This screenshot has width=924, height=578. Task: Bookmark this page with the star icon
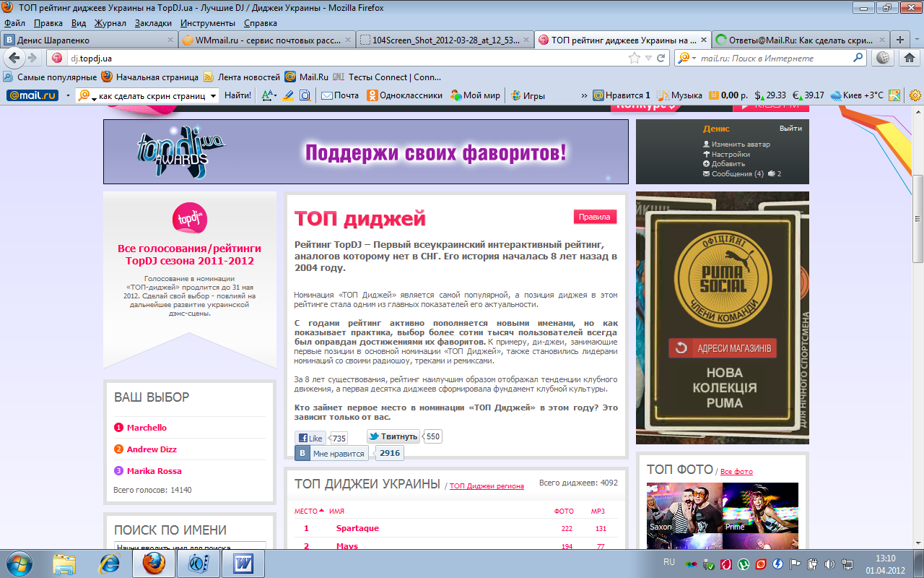point(635,58)
